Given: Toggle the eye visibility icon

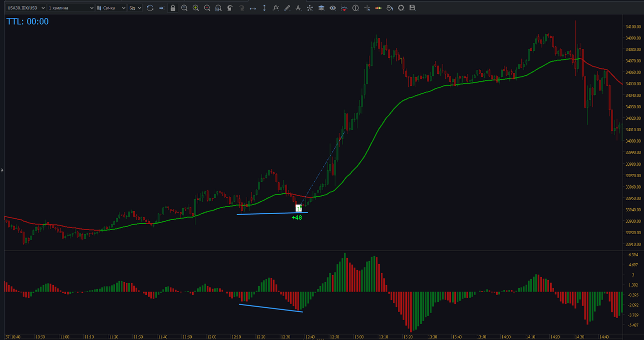Looking at the screenshot, I should 332,8.
